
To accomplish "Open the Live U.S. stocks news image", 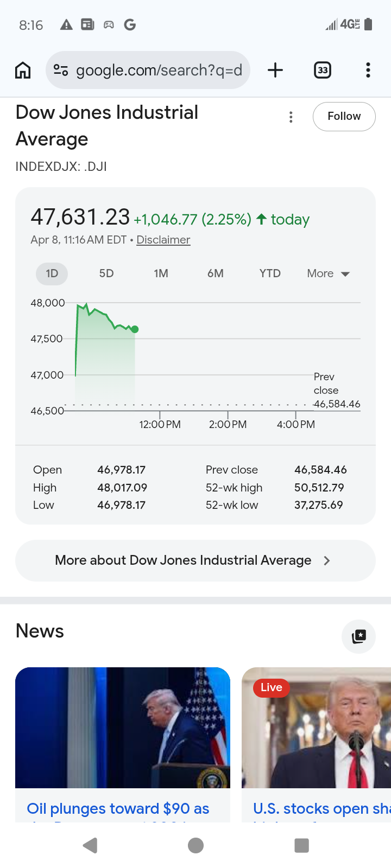I will (316, 727).
